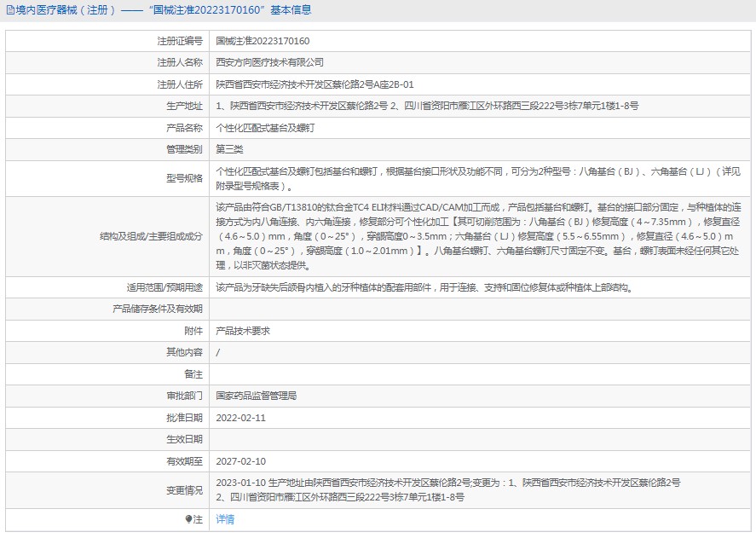Select the value 国家药品监督管理局

257,396
